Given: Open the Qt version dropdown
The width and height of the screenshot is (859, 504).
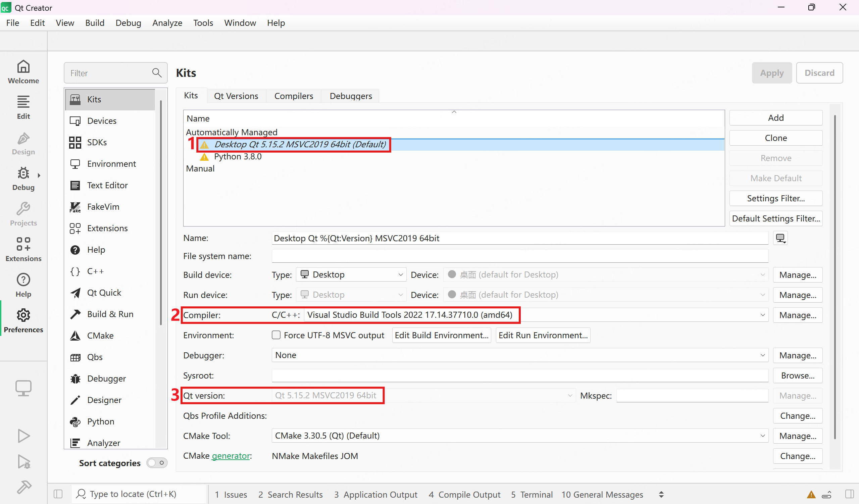Looking at the screenshot, I should click(424, 395).
